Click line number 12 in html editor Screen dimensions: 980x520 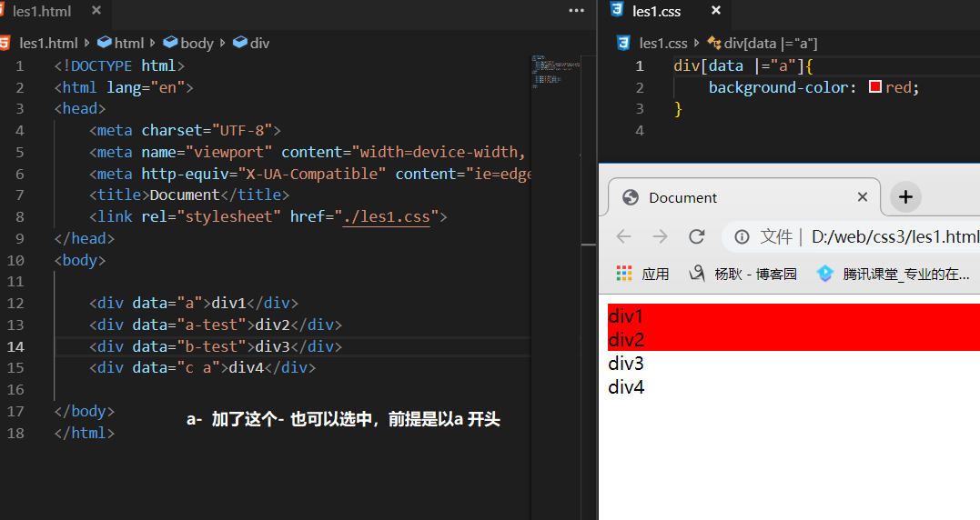pos(15,304)
